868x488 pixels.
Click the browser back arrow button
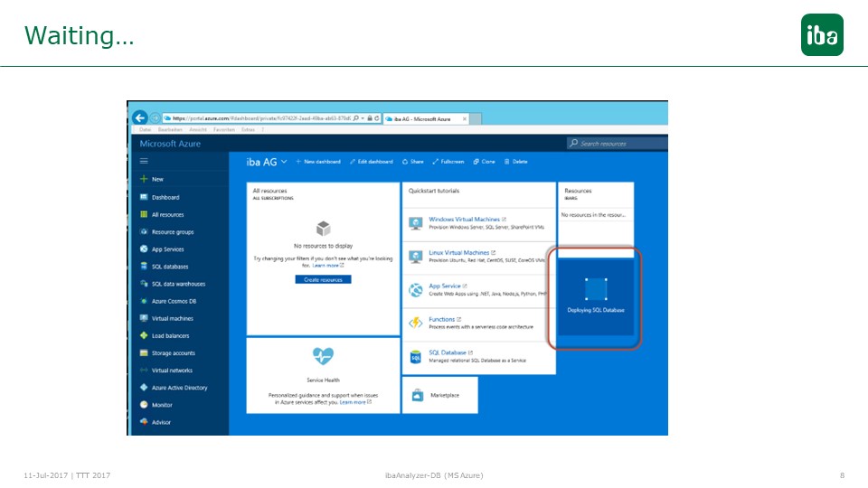click(x=140, y=117)
